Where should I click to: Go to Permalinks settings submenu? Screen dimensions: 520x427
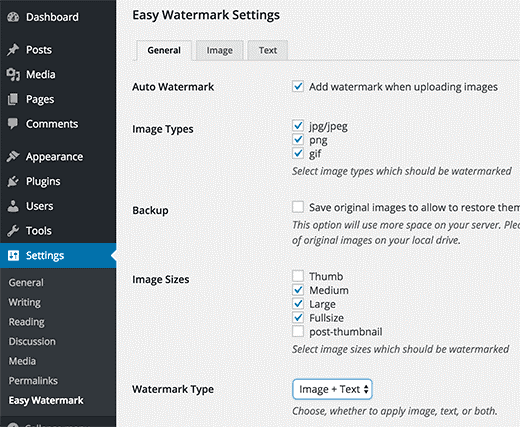pyautogui.click(x=33, y=381)
